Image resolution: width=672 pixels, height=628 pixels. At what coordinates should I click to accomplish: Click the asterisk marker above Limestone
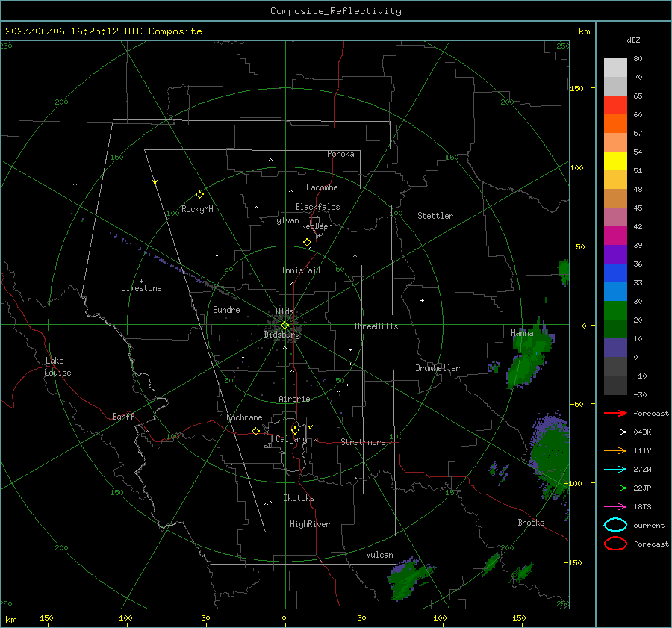(141, 282)
